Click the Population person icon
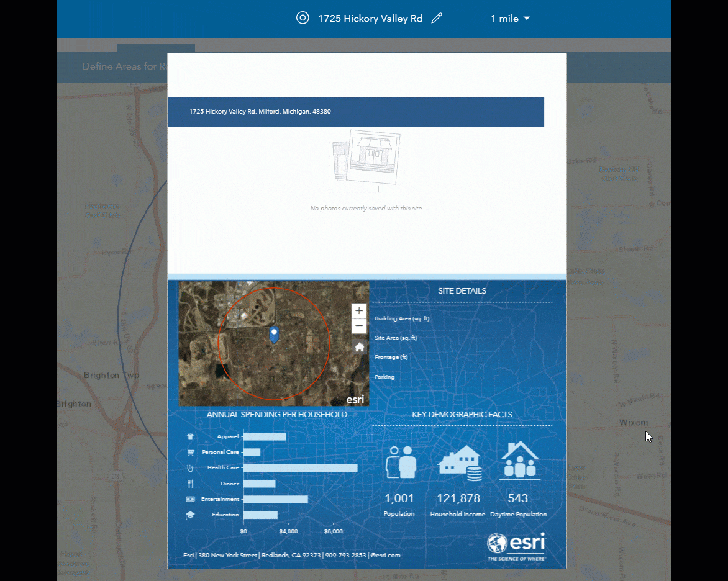 pos(399,461)
